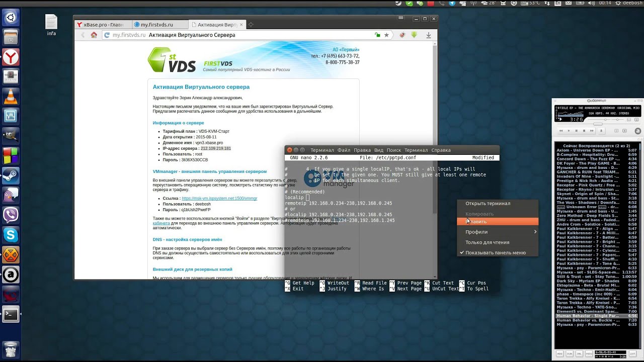Open the 'Правка' menu in the terminal

coord(362,150)
